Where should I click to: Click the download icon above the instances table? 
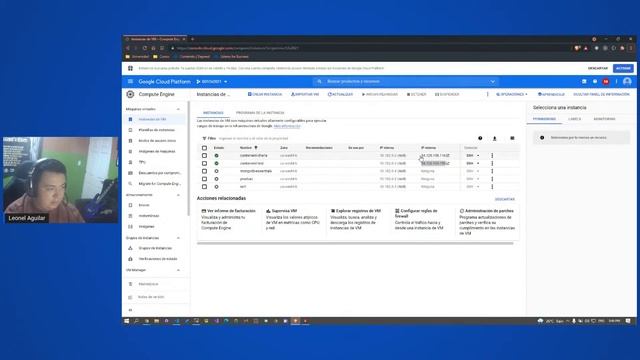(x=495, y=138)
